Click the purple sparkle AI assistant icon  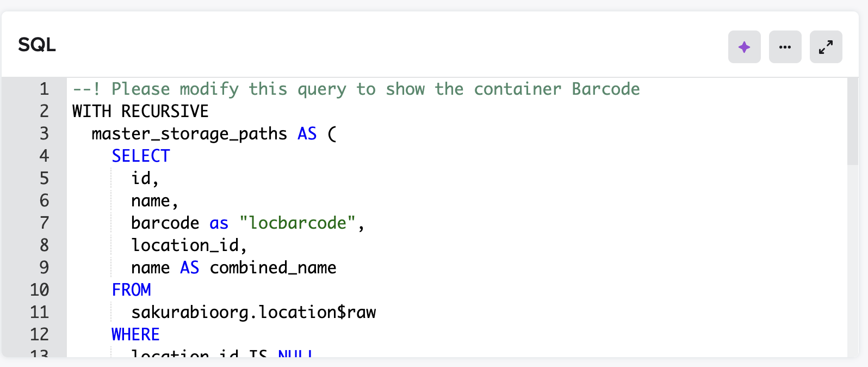click(744, 47)
